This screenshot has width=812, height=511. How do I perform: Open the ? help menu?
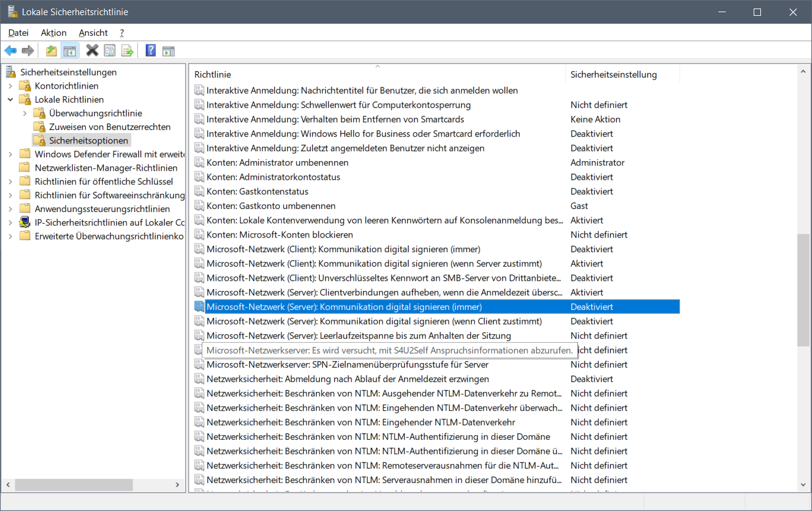click(122, 33)
